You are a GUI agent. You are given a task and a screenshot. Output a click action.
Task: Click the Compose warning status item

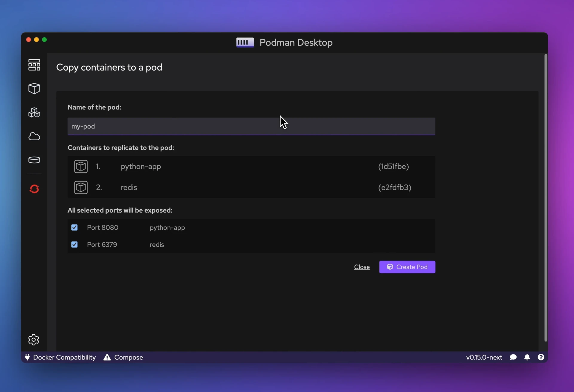123,357
